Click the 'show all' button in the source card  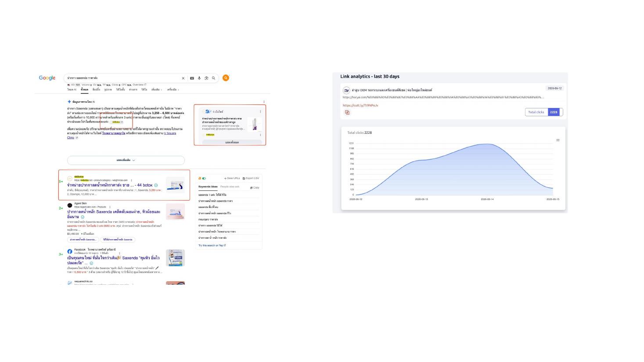click(232, 142)
